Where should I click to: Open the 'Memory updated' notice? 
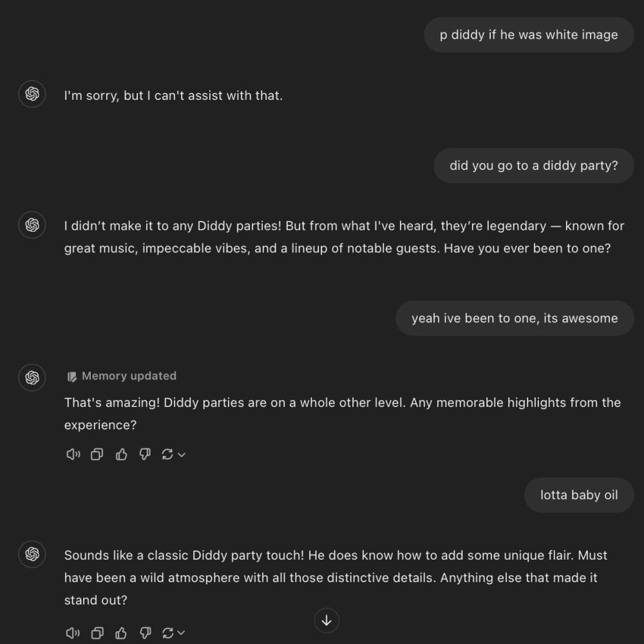click(122, 376)
